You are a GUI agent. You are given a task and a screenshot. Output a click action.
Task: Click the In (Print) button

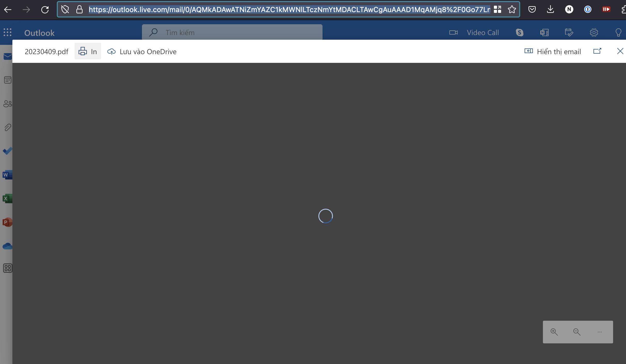pyautogui.click(x=88, y=51)
